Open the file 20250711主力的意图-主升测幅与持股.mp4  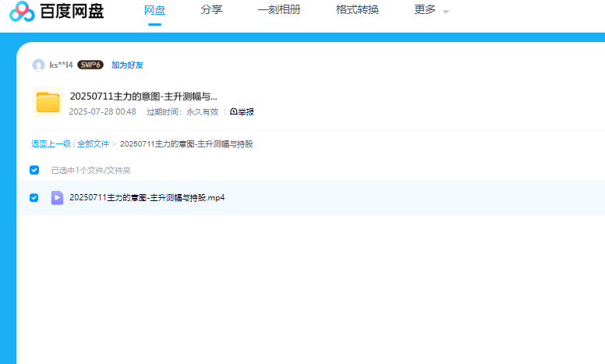click(x=147, y=198)
